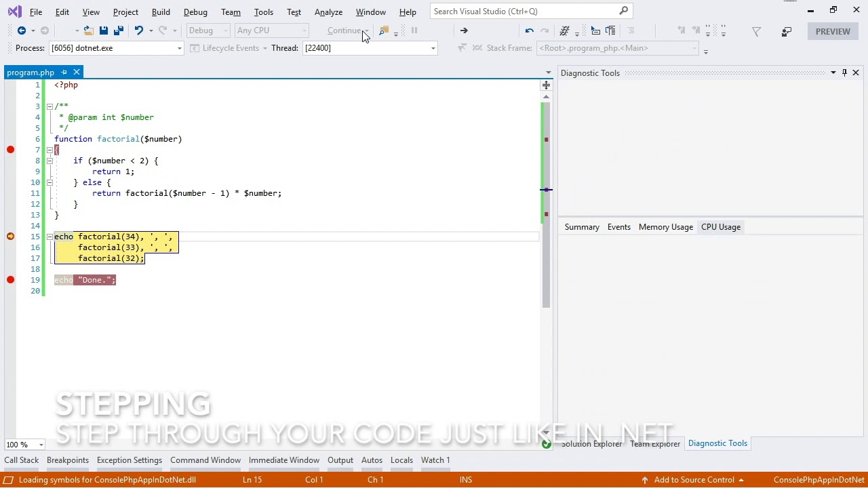Collapse the if block at line 8
The height and width of the screenshot is (488, 868).
pos(50,161)
